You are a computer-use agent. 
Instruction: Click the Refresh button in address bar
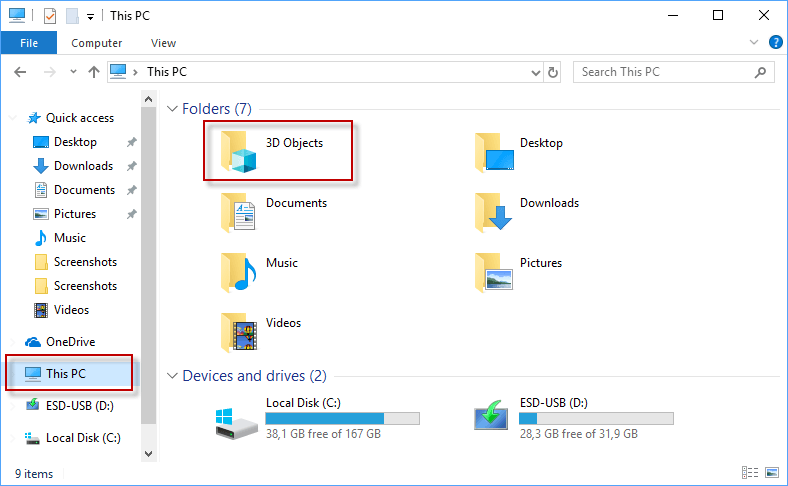tap(553, 72)
